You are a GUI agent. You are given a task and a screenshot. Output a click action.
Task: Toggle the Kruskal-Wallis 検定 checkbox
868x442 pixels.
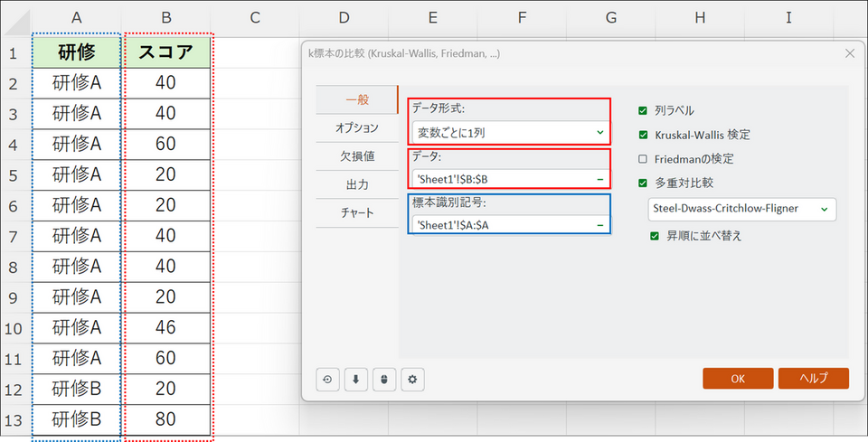coord(643,135)
